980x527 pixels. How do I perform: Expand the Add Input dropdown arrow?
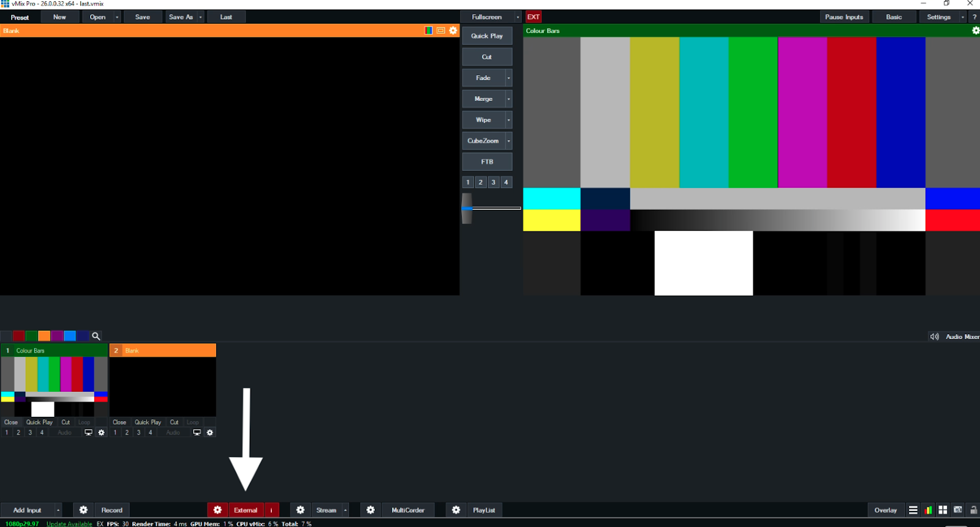coord(58,510)
